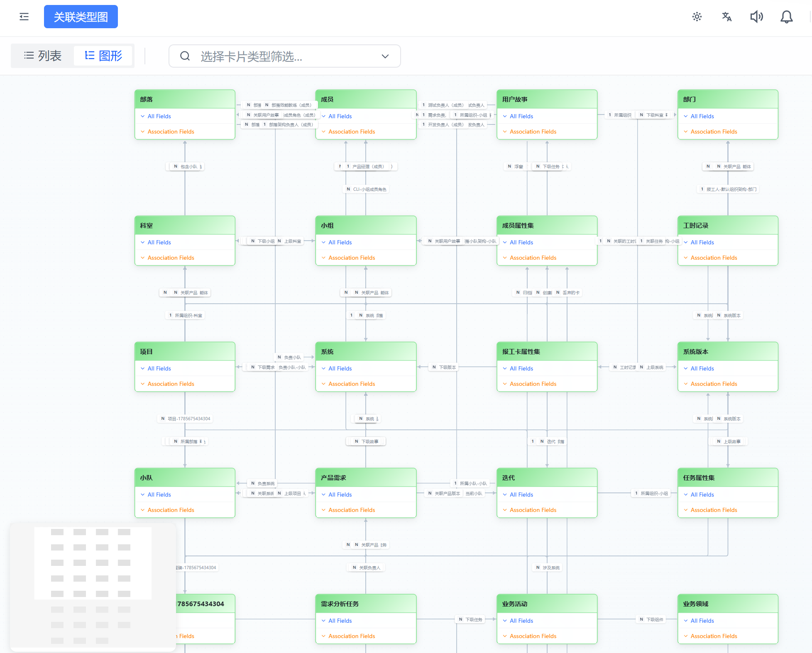The image size is (812, 653).
Task: Open the notifications bell icon
Action: (787, 17)
